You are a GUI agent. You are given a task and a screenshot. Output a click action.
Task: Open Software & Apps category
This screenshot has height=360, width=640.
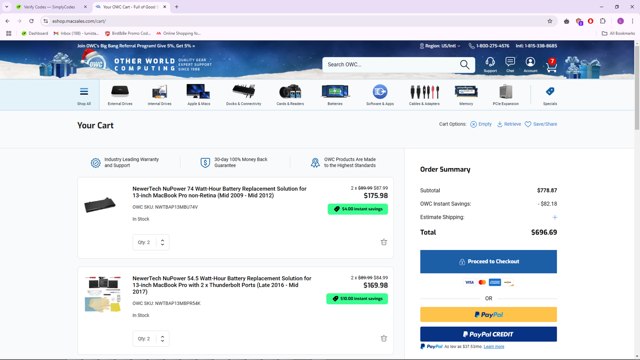point(380,95)
